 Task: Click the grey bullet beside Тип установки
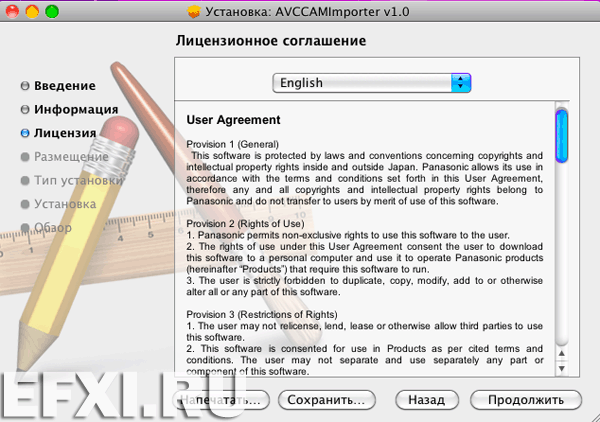[25, 181]
